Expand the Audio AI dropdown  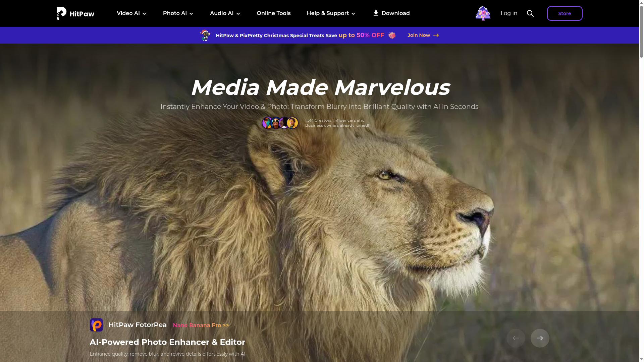(x=225, y=13)
